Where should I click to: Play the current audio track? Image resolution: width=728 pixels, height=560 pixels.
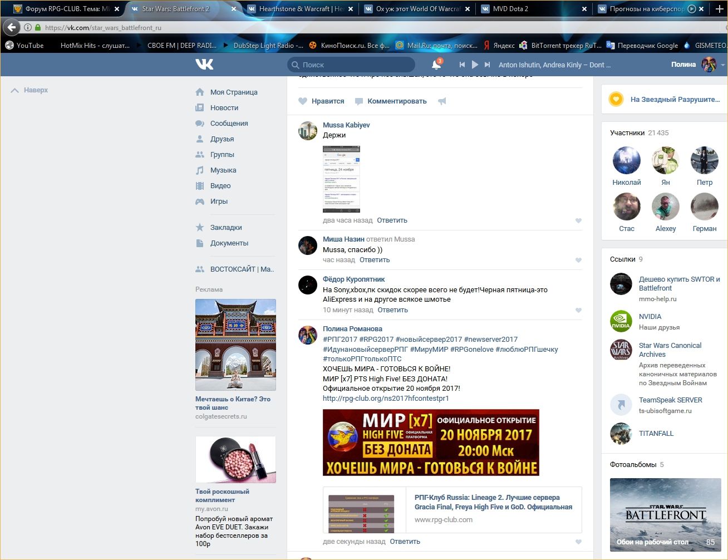(x=475, y=65)
